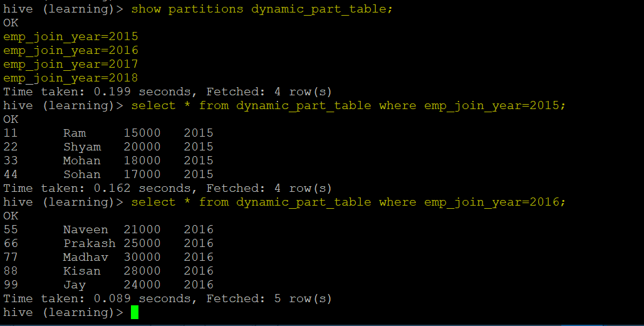Click the name Jay in results
Image resolution: width=644 pixels, height=326 pixels.
click(75, 285)
